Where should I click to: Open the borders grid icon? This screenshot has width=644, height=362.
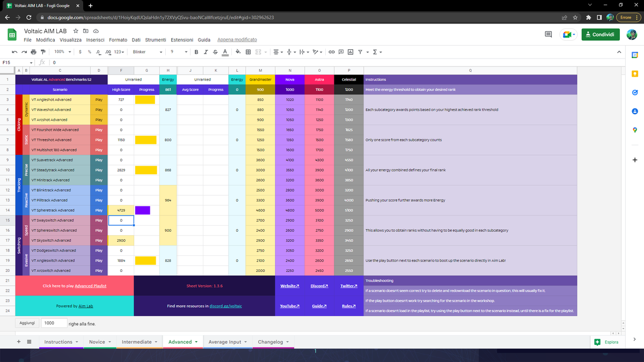pos(248,52)
